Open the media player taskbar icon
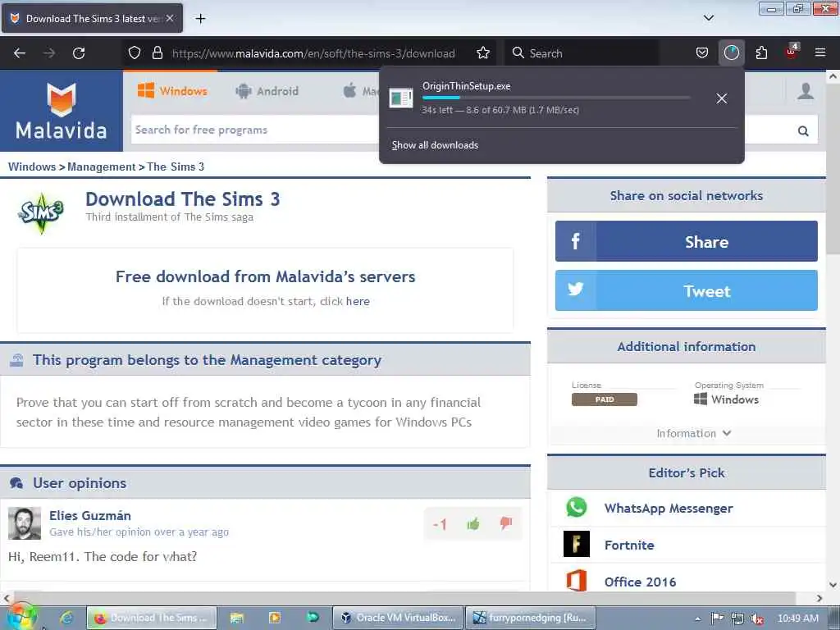The width and height of the screenshot is (840, 630). [x=274, y=619]
